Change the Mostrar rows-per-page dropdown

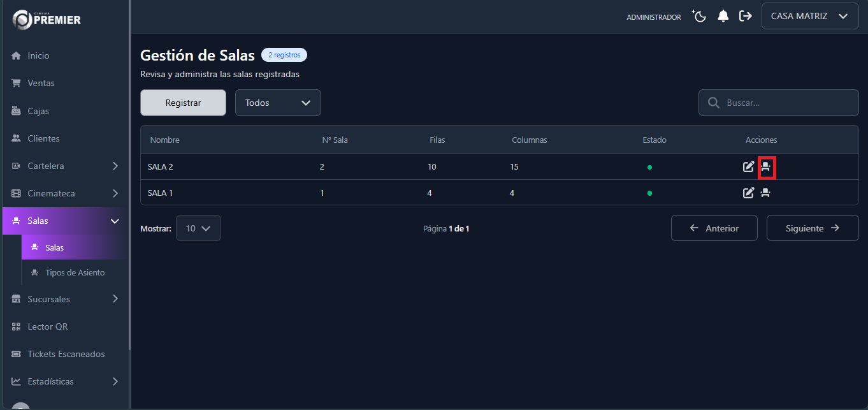click(x=198, y=228)
